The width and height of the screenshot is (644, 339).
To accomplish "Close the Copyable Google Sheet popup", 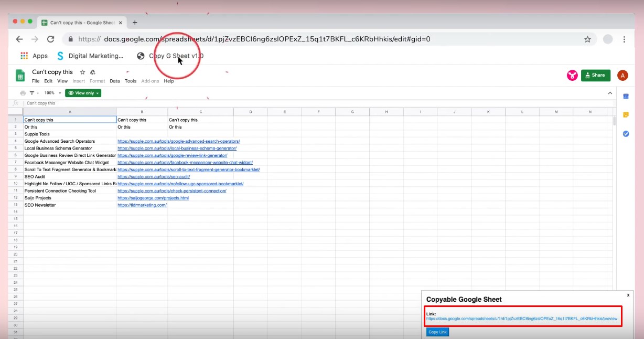I will [628, 295].
